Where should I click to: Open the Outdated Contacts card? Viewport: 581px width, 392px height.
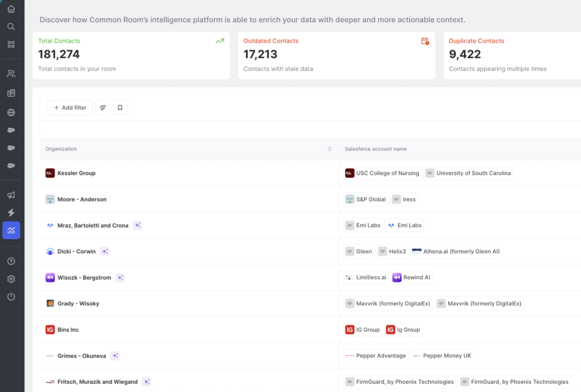(x=336, y=55)
